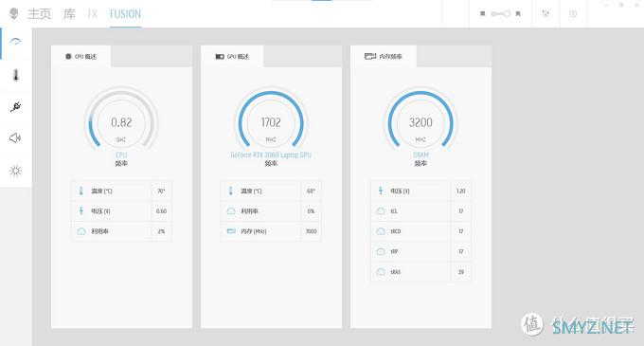
Task: Select the GPU temperature value 68°
Action: [311, 191]
